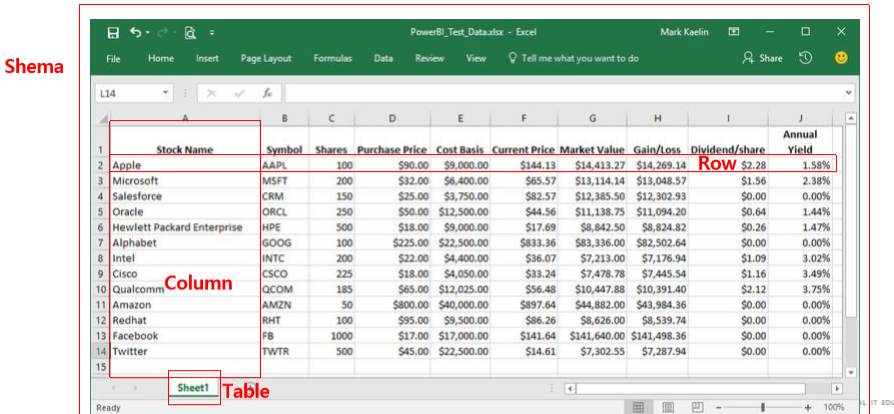Click horizontal scrollbar left arrow
Image resolution: width=894 pixels, height=414 pixels.
point(568,388)
